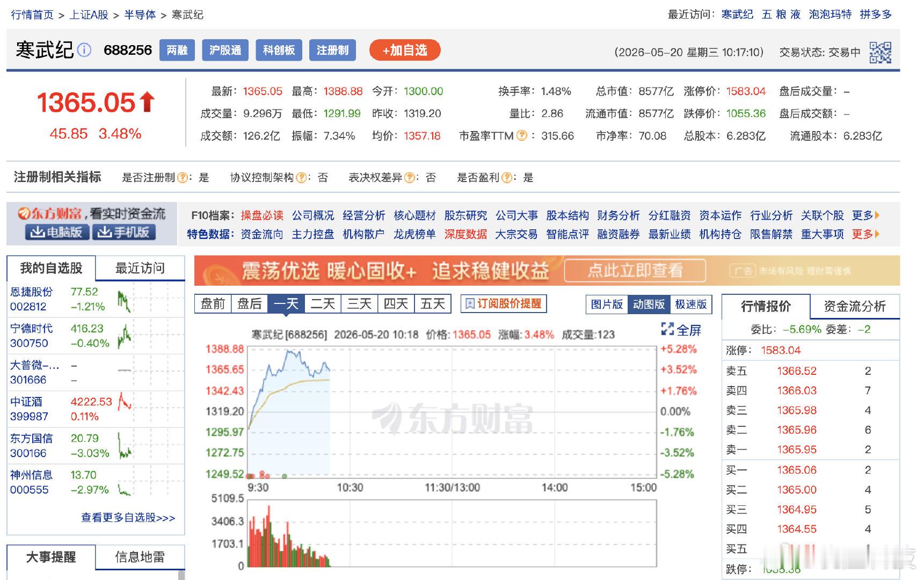
Task: Open 大普微 301666 watchlist row
Action: (x=96, y=372)
